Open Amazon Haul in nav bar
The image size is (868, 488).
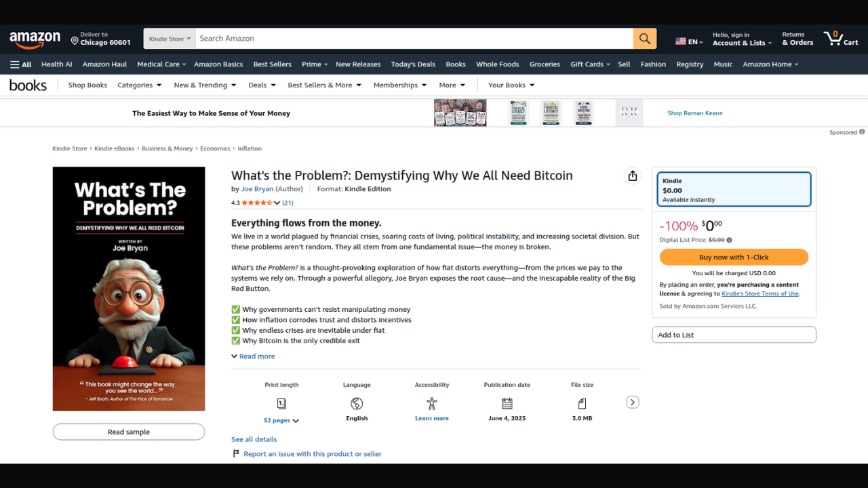point(104,64)
